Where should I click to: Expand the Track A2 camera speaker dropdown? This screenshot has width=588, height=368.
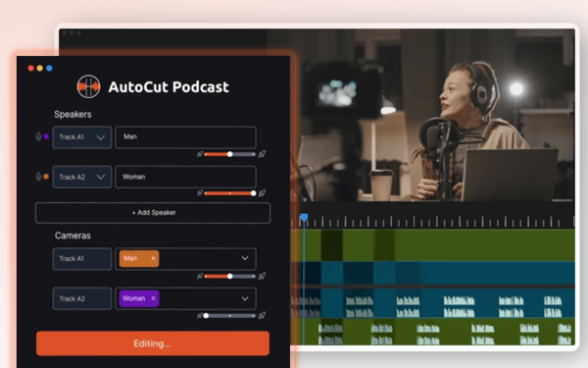[245, 298]
